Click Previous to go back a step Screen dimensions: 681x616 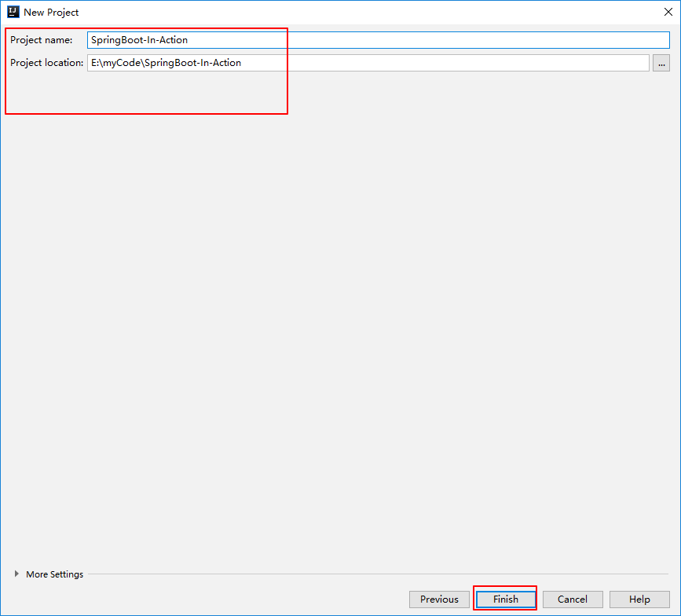pyautogui.click(x=439, y=599)
